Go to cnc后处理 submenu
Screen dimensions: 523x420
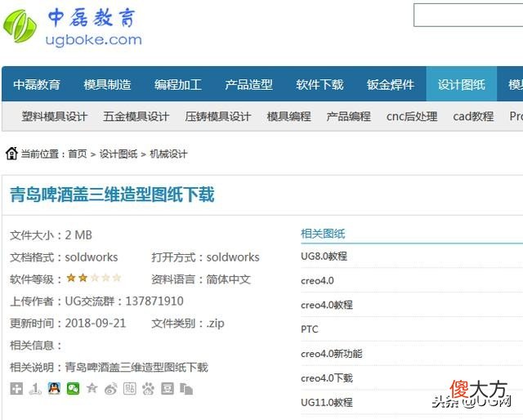point(412,116)
